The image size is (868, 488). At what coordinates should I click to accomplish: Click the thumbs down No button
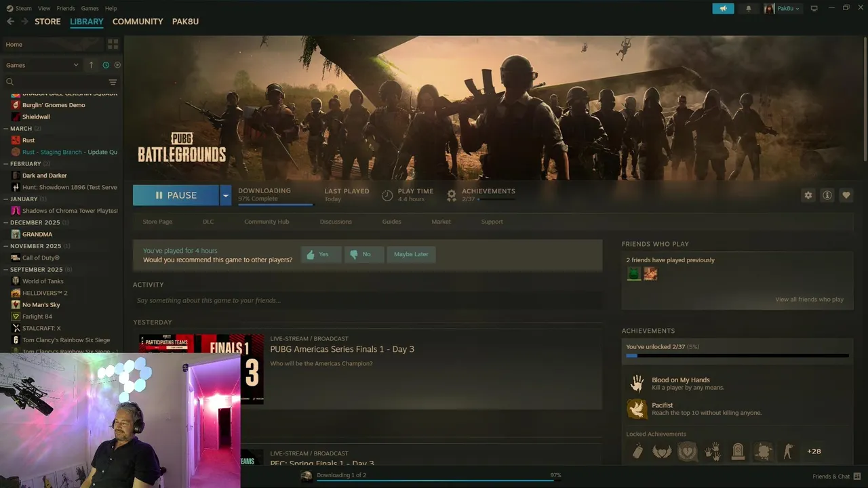[363, 254]
